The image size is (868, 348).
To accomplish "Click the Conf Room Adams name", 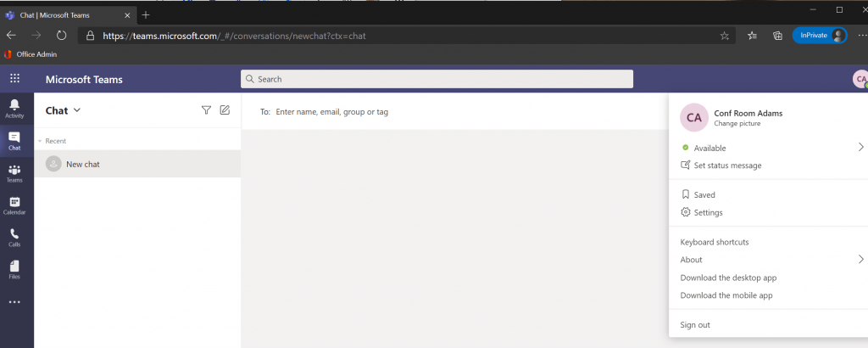I will tap(748, 113).
